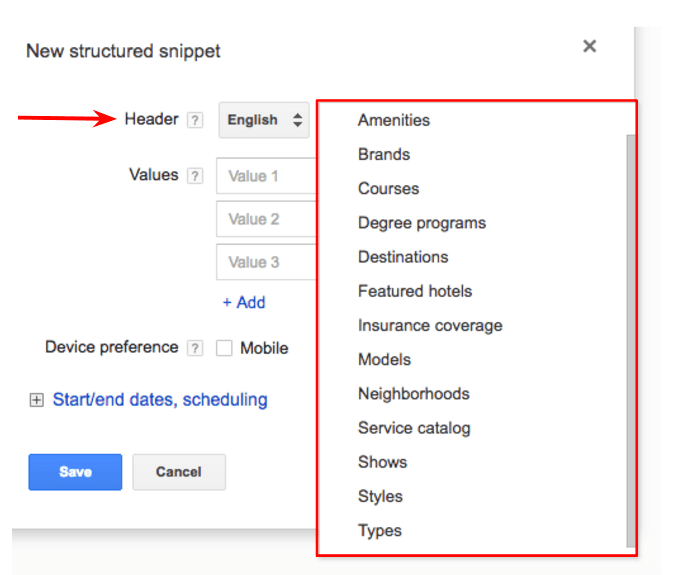Add another value with + Add link

point(243,302)
